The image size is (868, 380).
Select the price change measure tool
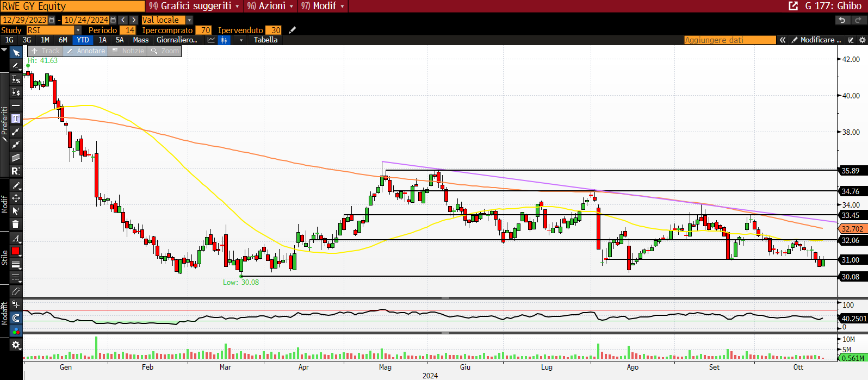point(16,92)
